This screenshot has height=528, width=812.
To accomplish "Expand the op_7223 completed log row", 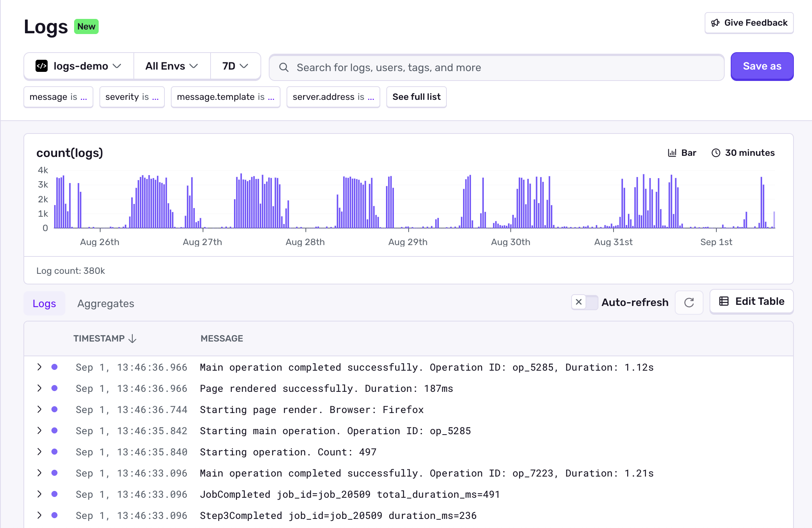I will [x=39, y=473].
